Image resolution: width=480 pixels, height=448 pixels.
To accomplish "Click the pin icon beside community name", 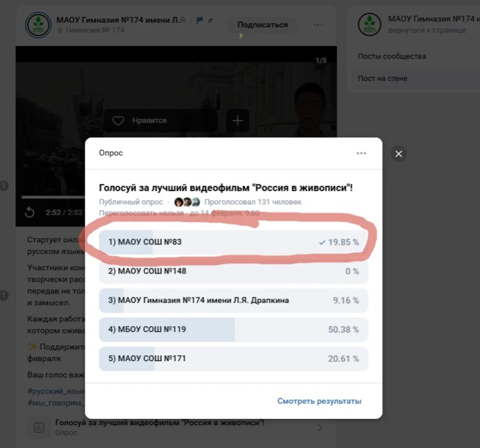I will coord(210,20).
